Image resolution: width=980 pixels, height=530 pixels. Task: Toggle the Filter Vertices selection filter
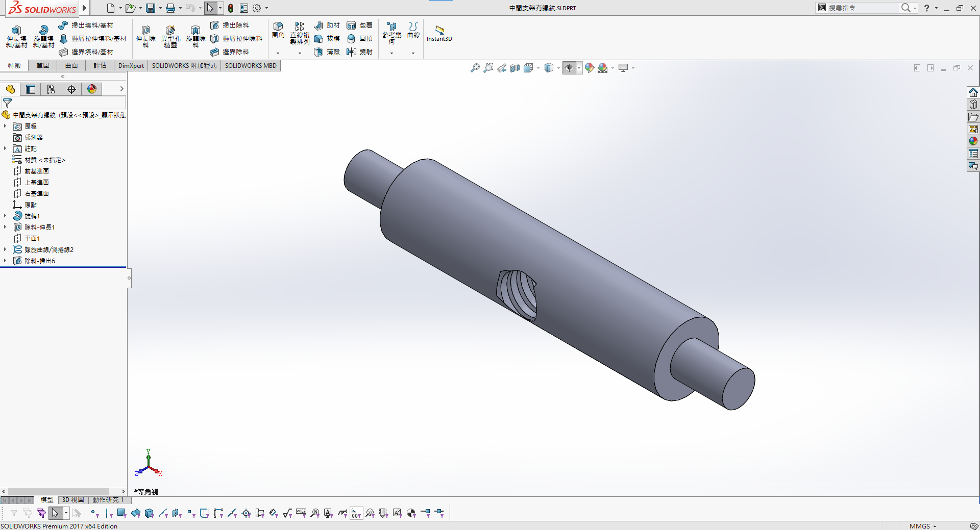click(x=94, y=513)
